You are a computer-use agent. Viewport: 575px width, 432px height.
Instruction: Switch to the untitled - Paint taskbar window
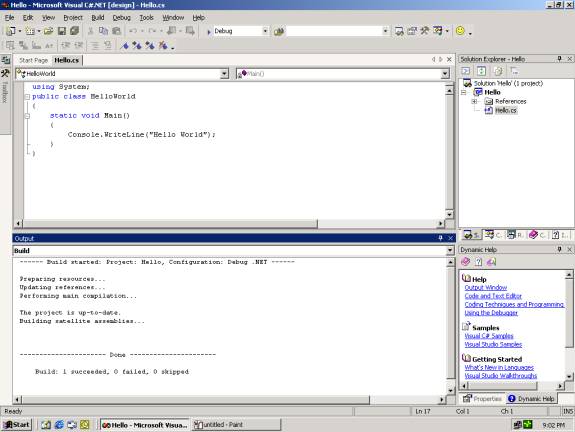click(x=237, y=425)
